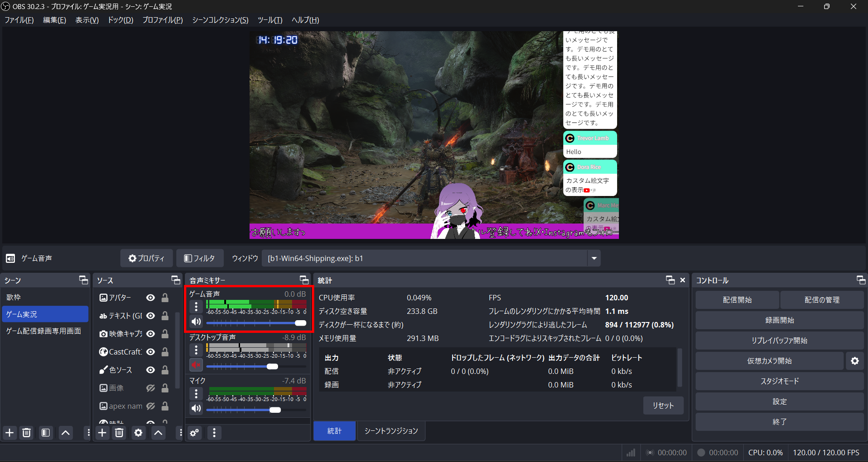Click リセット in stats panel
The height and width of the screenshot is (462, 868).
tap(663, 406)
